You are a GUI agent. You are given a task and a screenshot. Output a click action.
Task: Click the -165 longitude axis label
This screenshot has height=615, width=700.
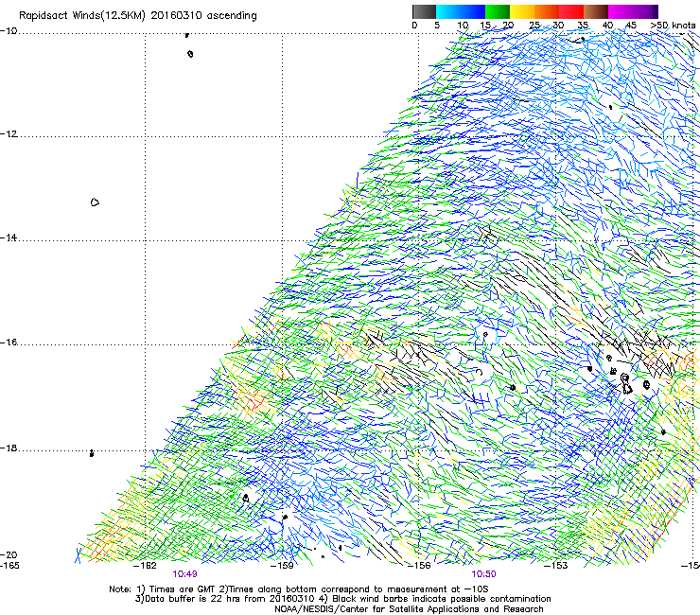[x=9, y=566]
